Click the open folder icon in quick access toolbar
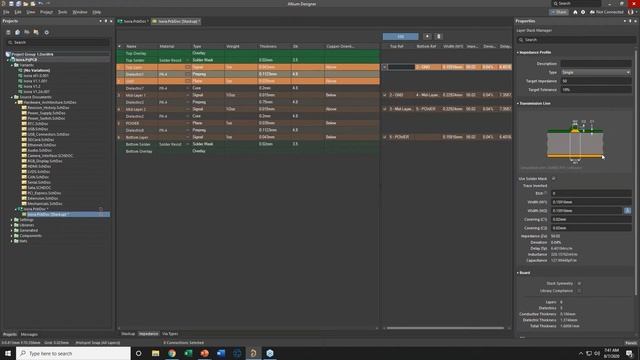The height and width of the screenshot is (360, 640). pyautogui.click(x=25, y=4)
